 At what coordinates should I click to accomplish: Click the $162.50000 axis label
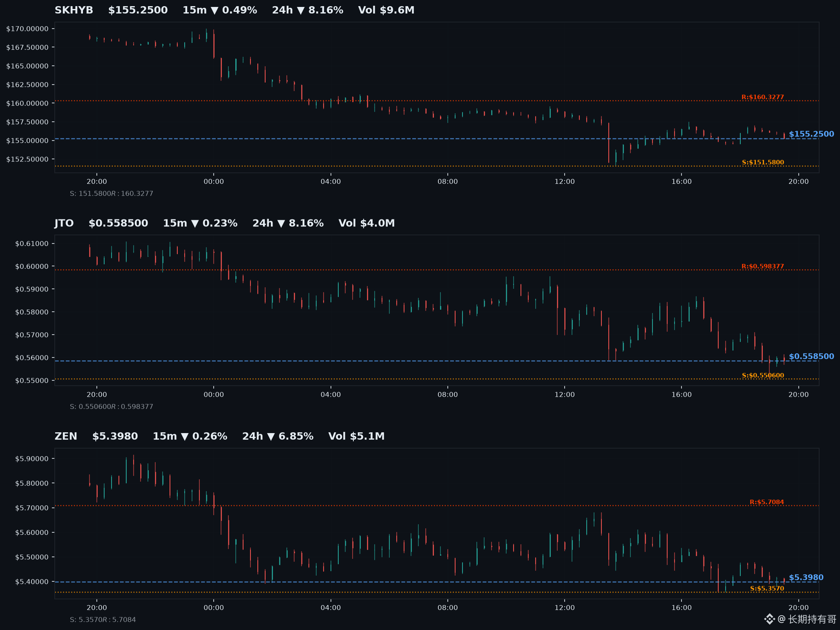(x=27, y=85)
